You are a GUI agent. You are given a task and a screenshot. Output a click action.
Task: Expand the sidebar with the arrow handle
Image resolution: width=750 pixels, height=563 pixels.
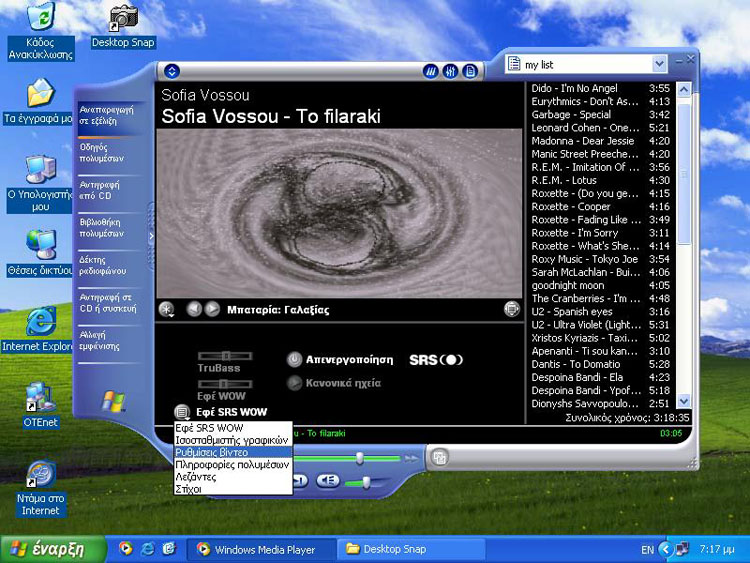[151, 236]
